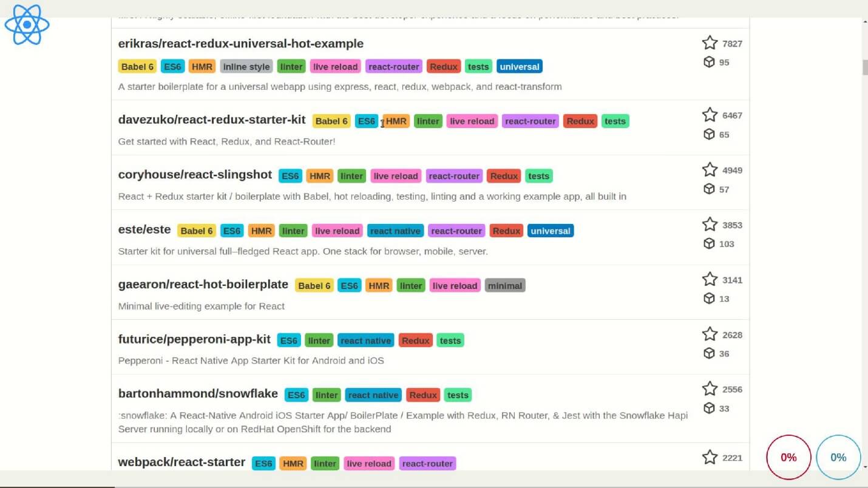This screenshot has width=868, height=488.
Task: Click the 'Redux' tag beside bartonhammond/snowflake
Action: 423,395
